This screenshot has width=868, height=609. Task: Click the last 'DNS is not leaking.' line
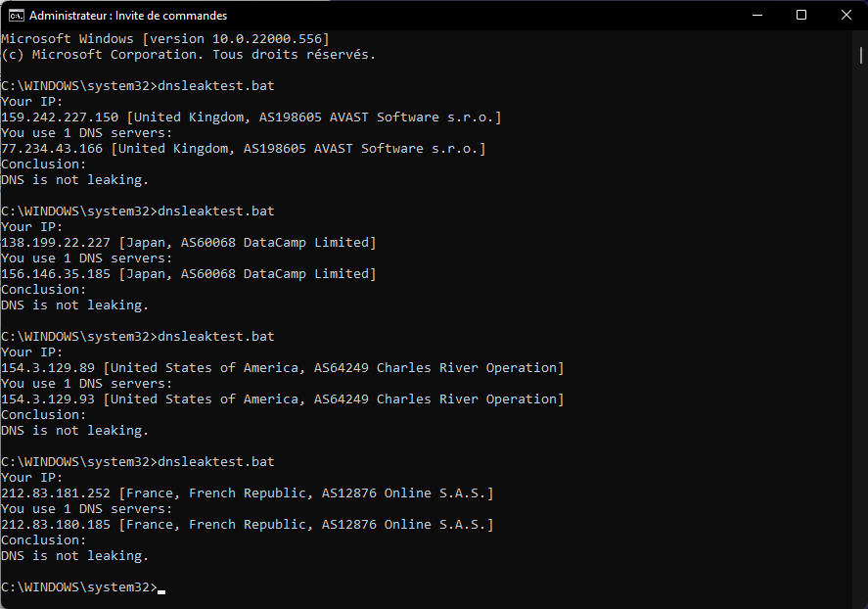pos(74,556)
